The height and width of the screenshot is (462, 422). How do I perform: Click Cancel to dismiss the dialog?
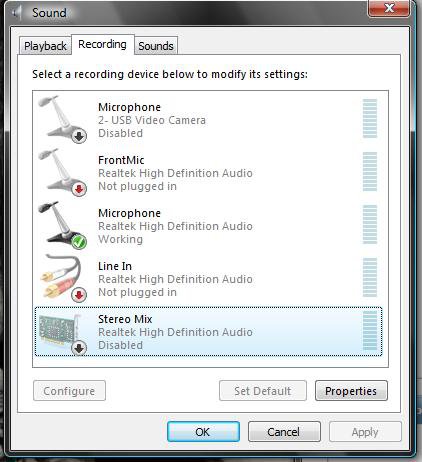tap(284, 432)
